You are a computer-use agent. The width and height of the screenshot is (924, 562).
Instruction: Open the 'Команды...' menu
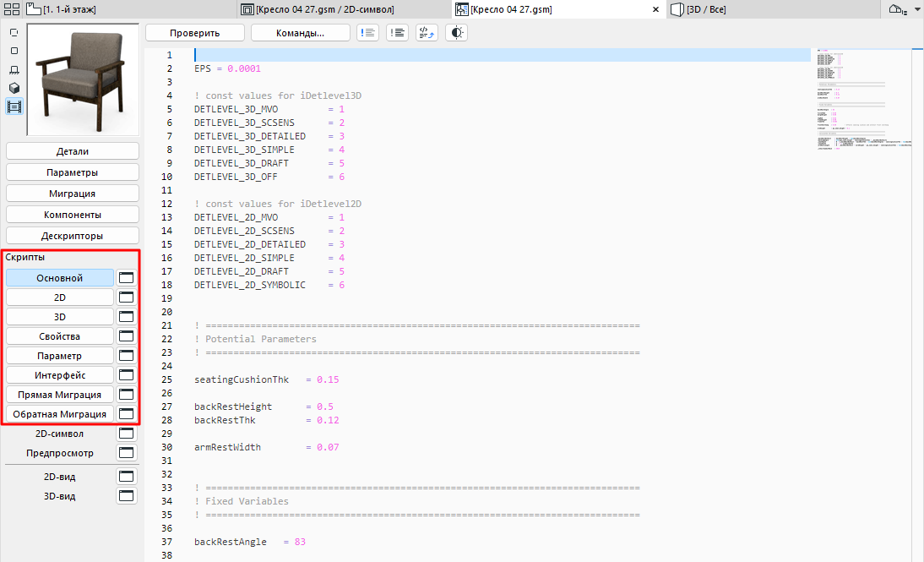pos(299,32)
